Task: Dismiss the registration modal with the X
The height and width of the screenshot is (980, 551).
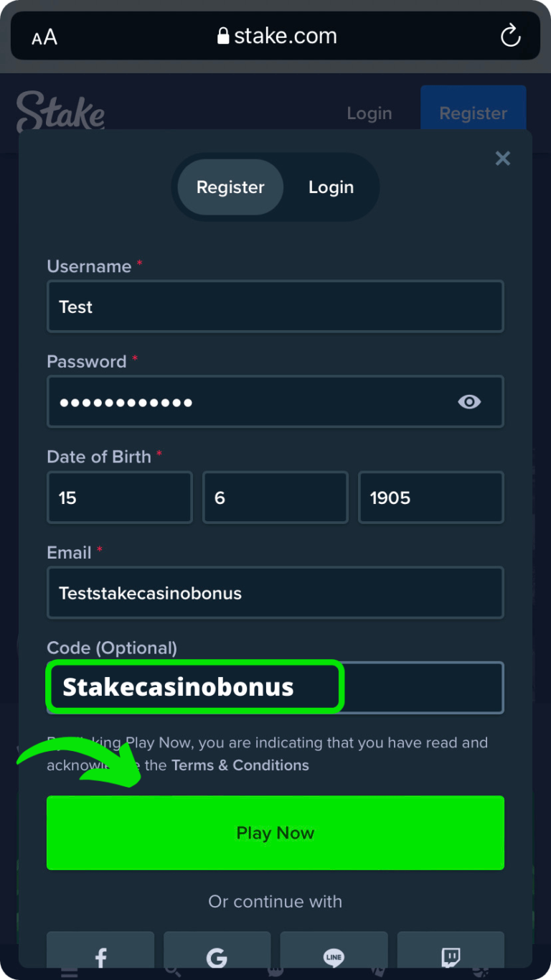Action: 502,159
